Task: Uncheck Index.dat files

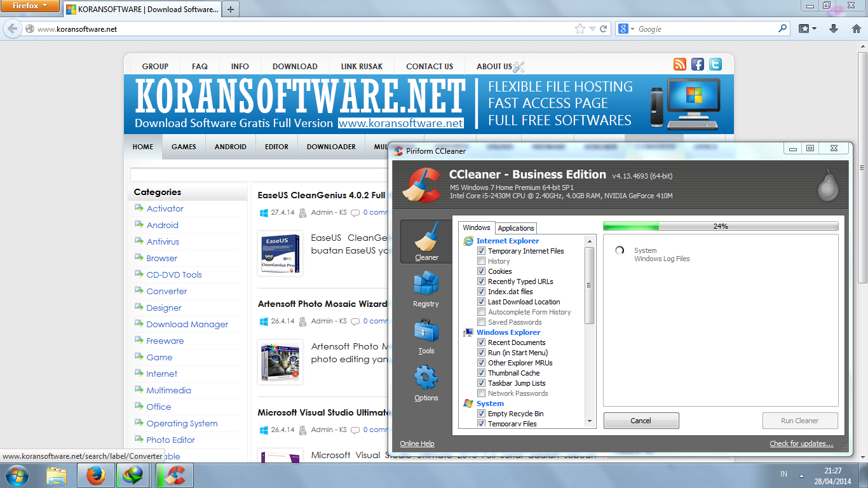Action: pyautogui.click(x=482, y=292)
